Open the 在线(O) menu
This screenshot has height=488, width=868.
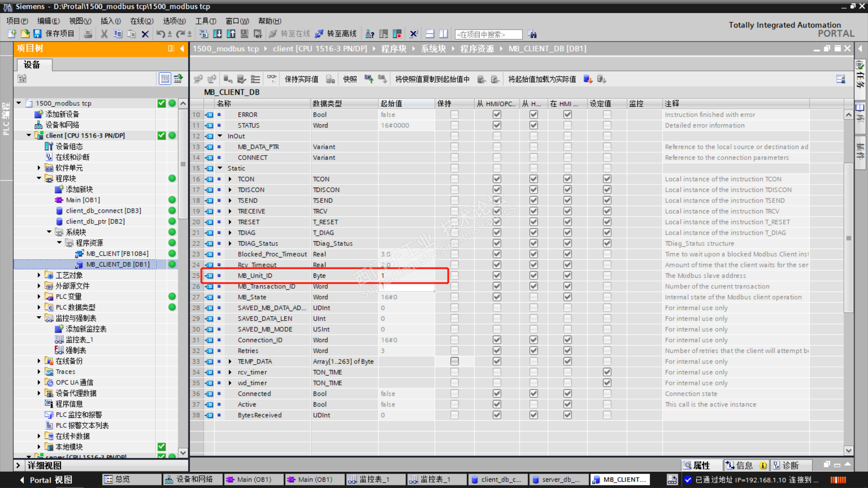point(142,21)
